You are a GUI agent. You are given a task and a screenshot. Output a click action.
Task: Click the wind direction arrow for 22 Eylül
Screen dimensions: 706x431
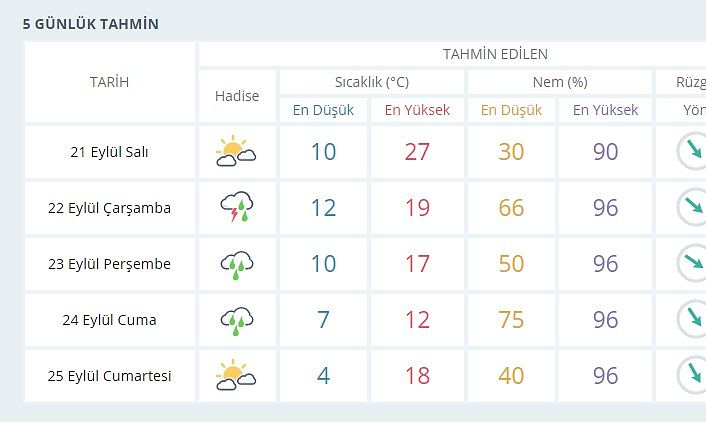[x=691, y=208]
